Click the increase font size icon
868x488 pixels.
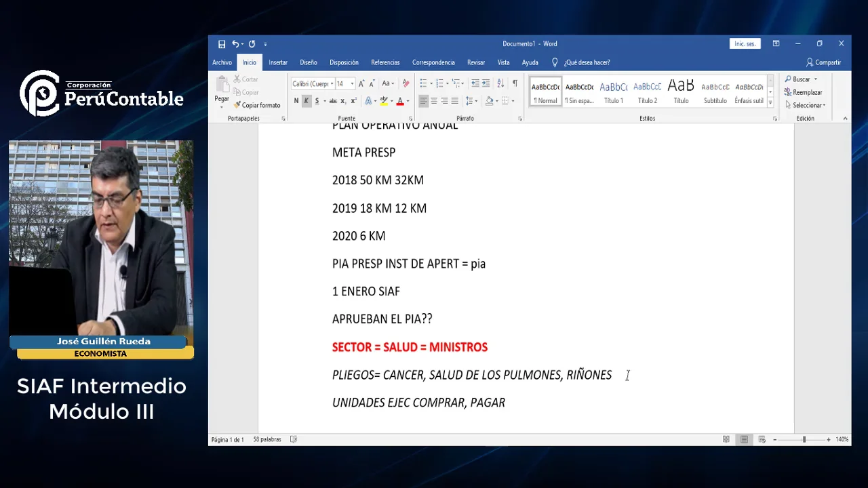(361, 83)
